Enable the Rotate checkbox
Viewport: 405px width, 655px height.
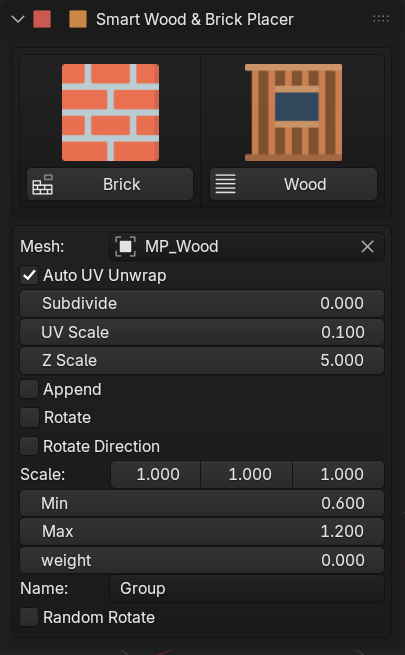point(29,418)
